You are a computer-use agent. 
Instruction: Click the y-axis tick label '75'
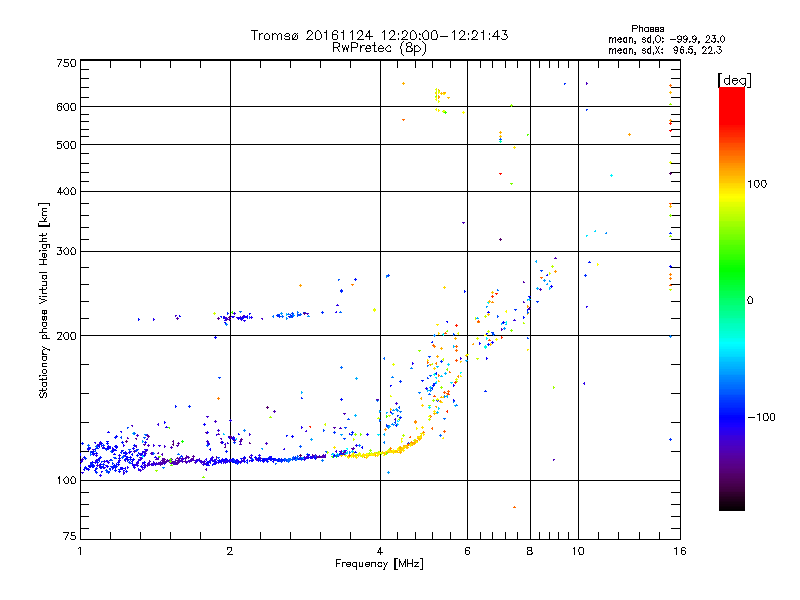pyautogui.click(x=70, y=536)
